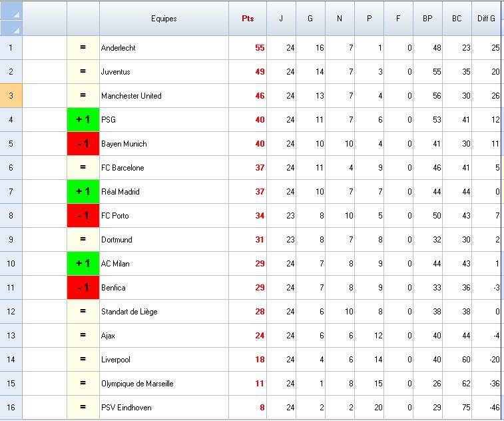
Task: Click the upper select-all corner triangle
Action: click(x=11, y=11)
